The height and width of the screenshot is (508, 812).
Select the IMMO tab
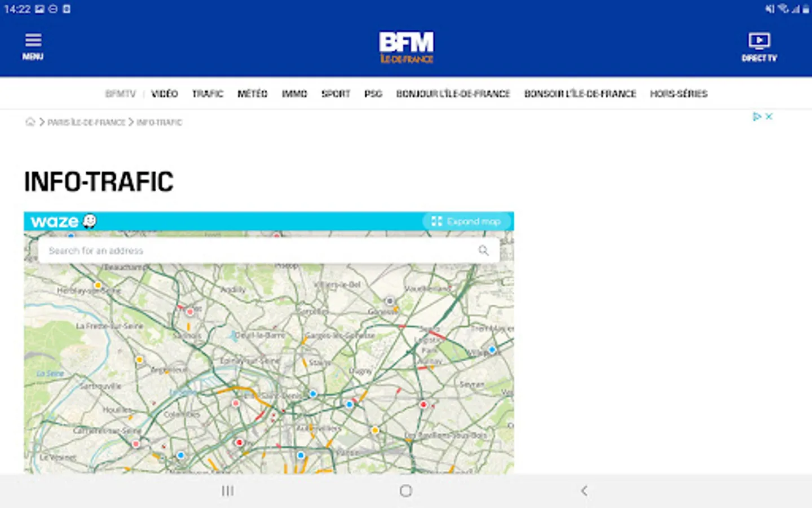pyautogui.click(x=294, y=94)
